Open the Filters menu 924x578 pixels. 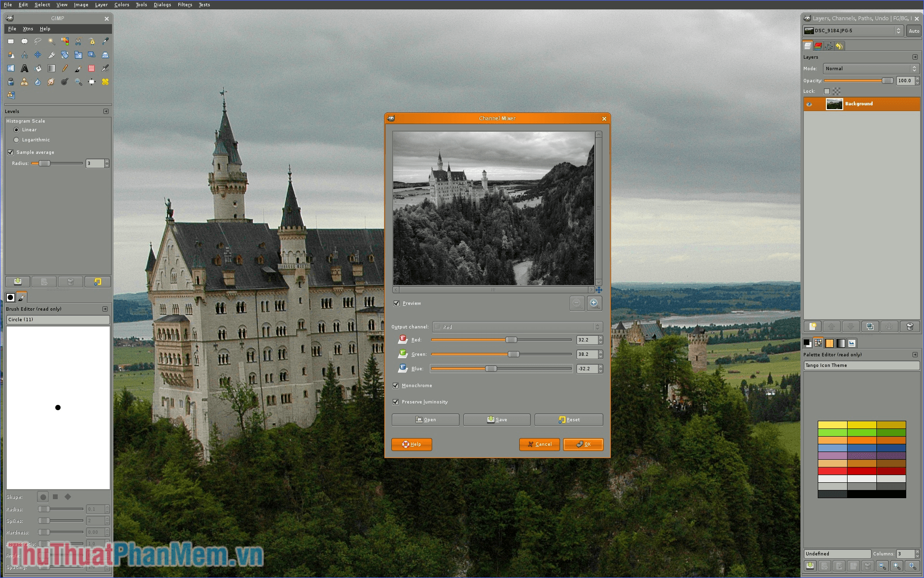(x=184, y=6)
